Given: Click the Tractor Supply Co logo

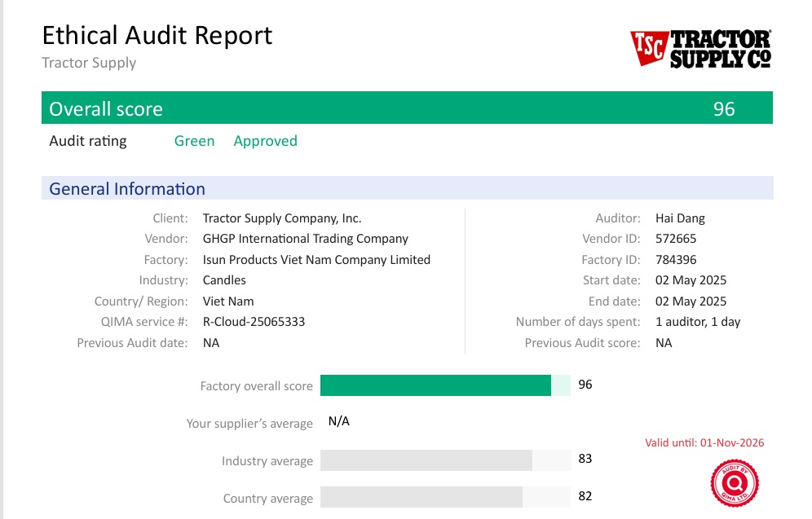Looking at the screenshot, I should pyautogui.click(x=700, y=49).
